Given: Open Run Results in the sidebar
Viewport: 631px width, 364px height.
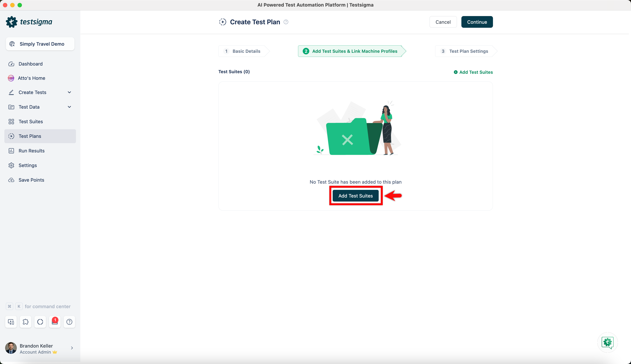Looking at the screenshot, I should pos(32,151).
